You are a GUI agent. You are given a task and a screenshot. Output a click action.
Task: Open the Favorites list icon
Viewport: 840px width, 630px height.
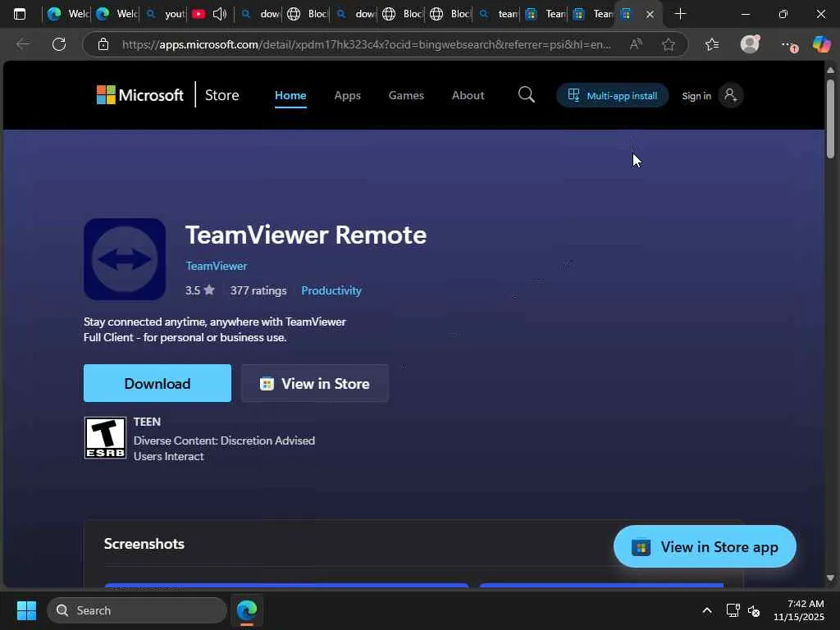tap(712, 44)
